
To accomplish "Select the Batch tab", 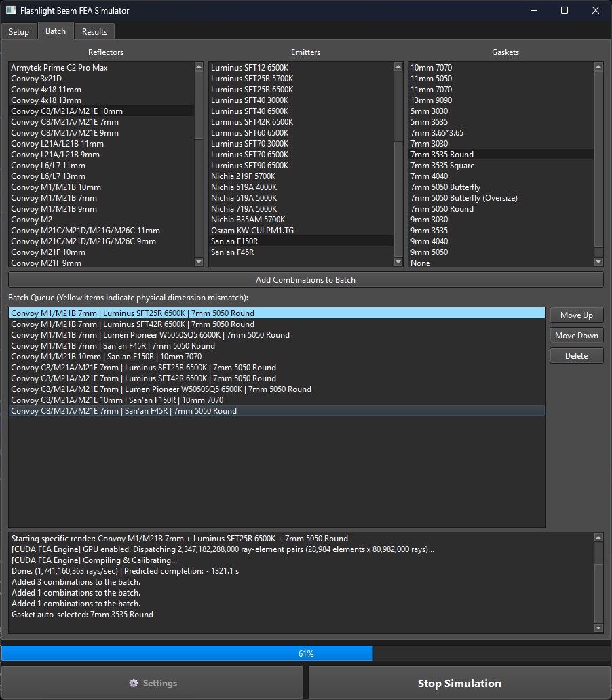I will (56, 31).
